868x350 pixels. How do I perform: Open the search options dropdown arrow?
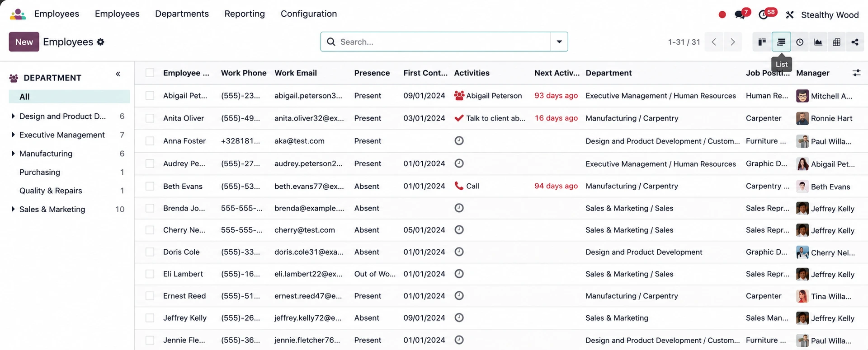(559, 42)
